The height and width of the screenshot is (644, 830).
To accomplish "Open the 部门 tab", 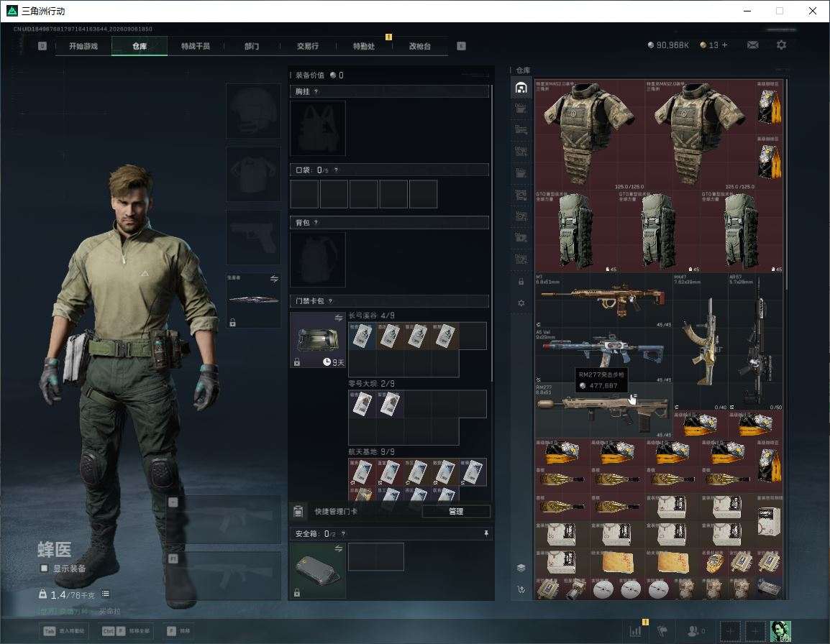I will (x=252, y=46).
